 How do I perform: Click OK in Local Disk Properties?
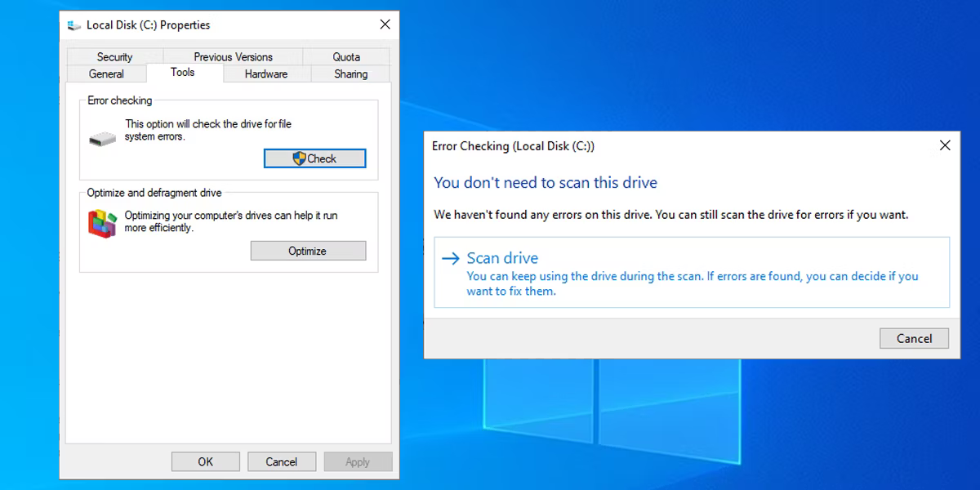[x=206, y=461]
